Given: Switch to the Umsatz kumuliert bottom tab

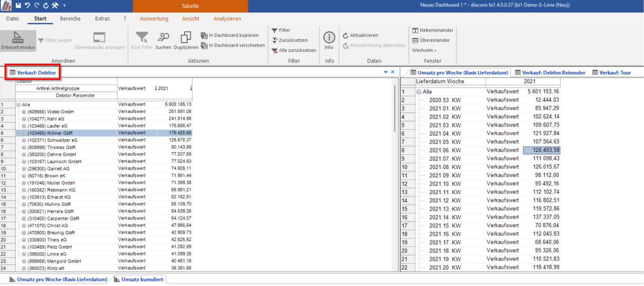Looking at the screenshot, I should pos(139,279).
